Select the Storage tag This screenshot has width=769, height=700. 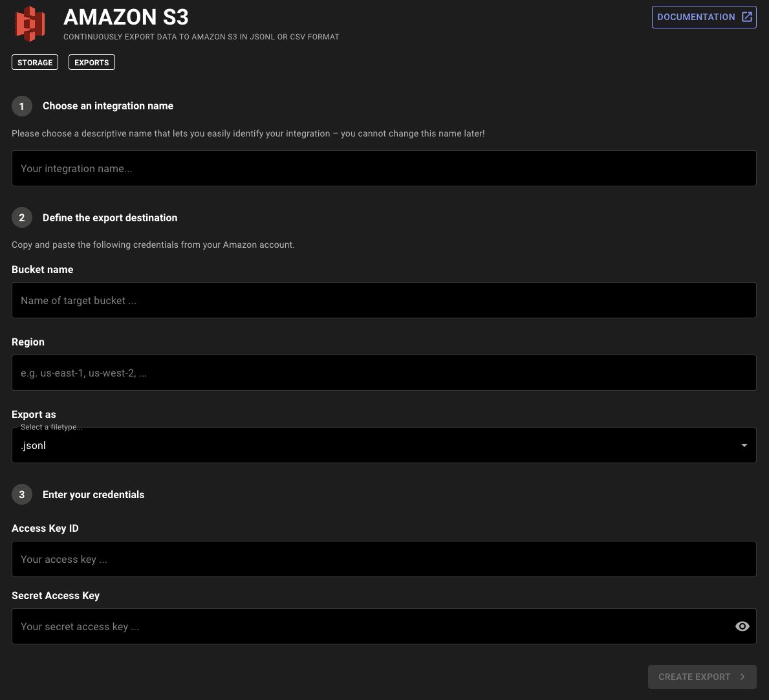35,63
